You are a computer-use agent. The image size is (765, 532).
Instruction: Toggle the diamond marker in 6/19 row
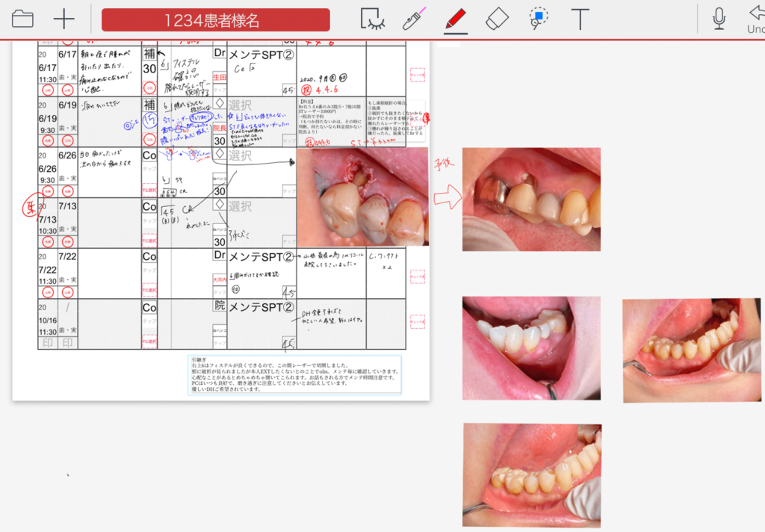pos(220,103)
